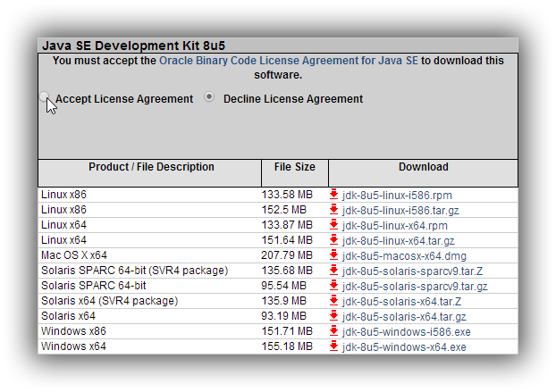Download jdk-8u5-solaris-sparcv9.tar.Z file link
Image resolution: width=556 pixels, height=392 pixels.
tap(412, 271)
